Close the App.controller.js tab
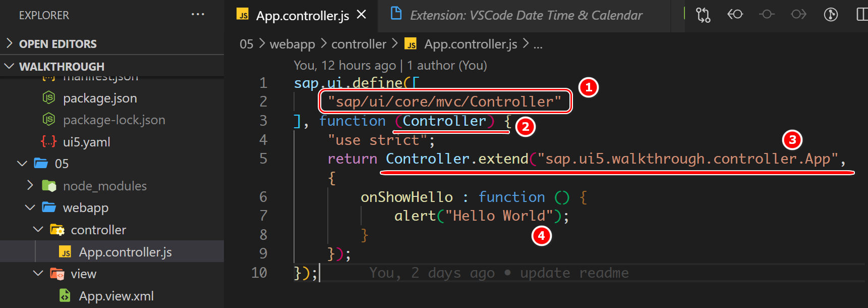The height and width of the screenshot is (308, 868). [361, 15]
